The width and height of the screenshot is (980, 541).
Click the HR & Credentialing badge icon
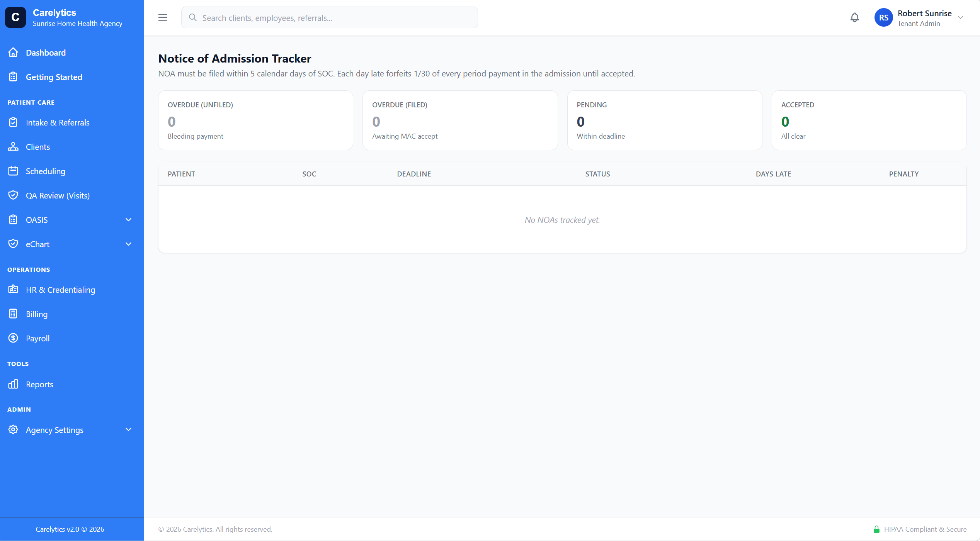13,290
